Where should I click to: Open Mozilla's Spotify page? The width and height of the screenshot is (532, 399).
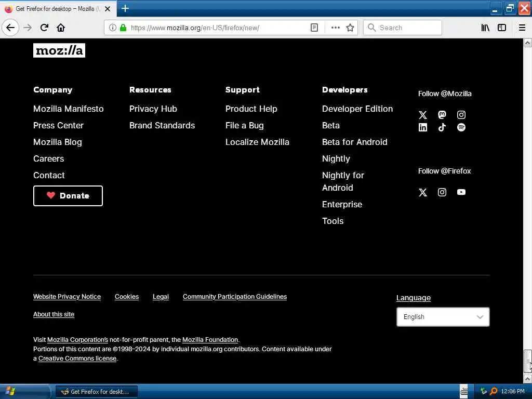461,128
